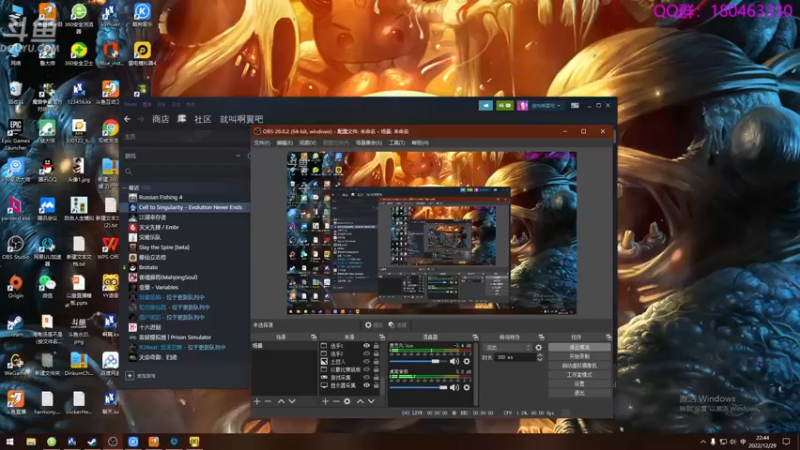Collapse the recent games group in Steam library
Viewport: 800px width, 450px height.
(124, 188)
